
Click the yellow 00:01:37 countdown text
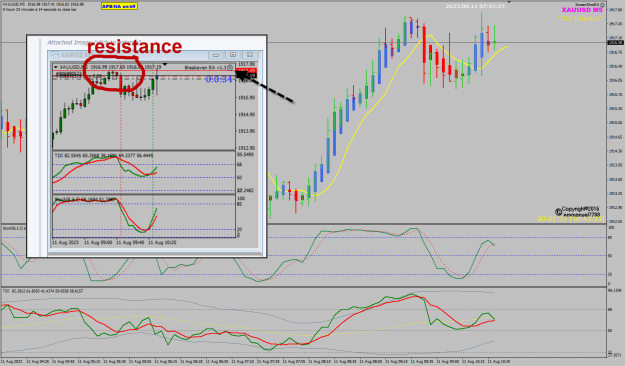coord(571,219)
